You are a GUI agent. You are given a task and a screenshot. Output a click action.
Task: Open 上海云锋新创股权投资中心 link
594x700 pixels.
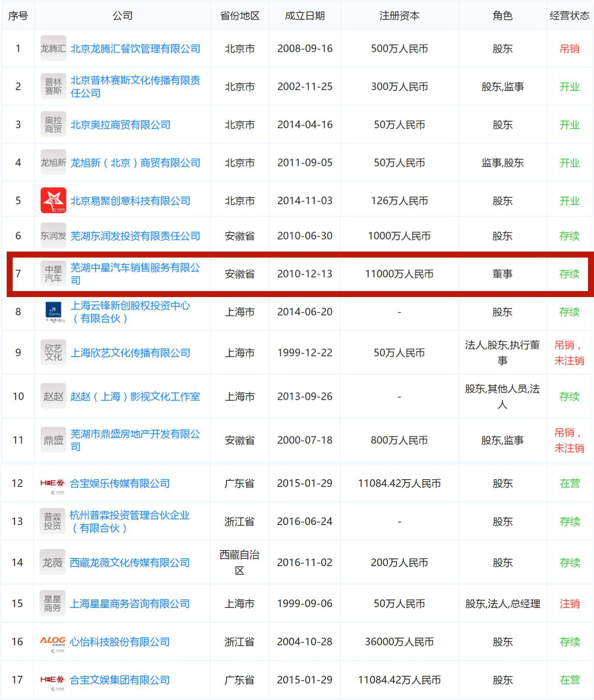click(130, 312)
